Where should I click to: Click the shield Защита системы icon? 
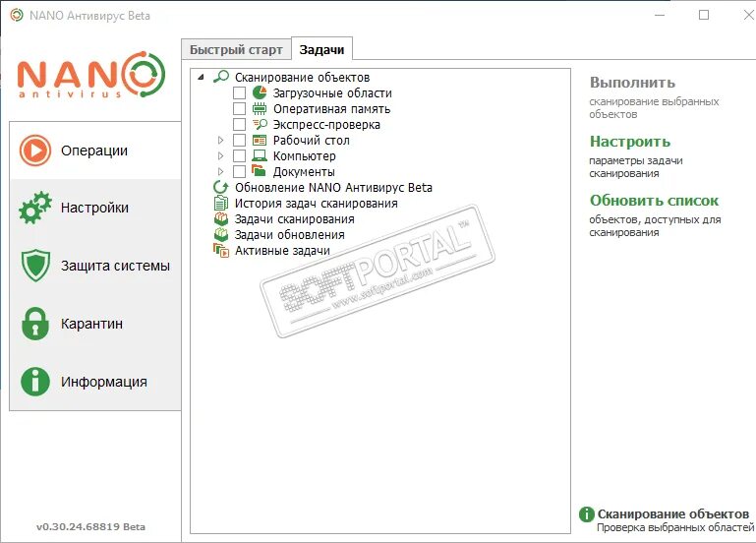pos(35,266)
